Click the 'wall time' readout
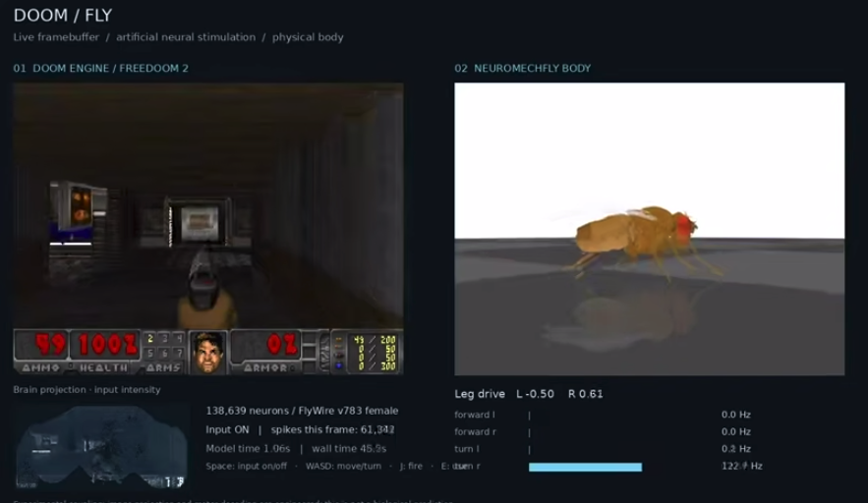868x503 pixels. coord(349,449)
